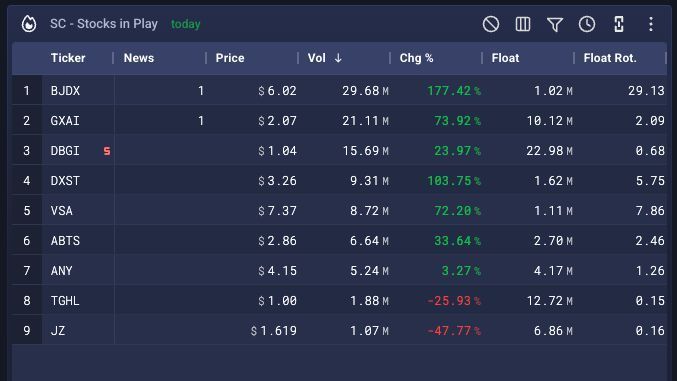
Task: Click row number 5
Action: (x=27, y=211)
